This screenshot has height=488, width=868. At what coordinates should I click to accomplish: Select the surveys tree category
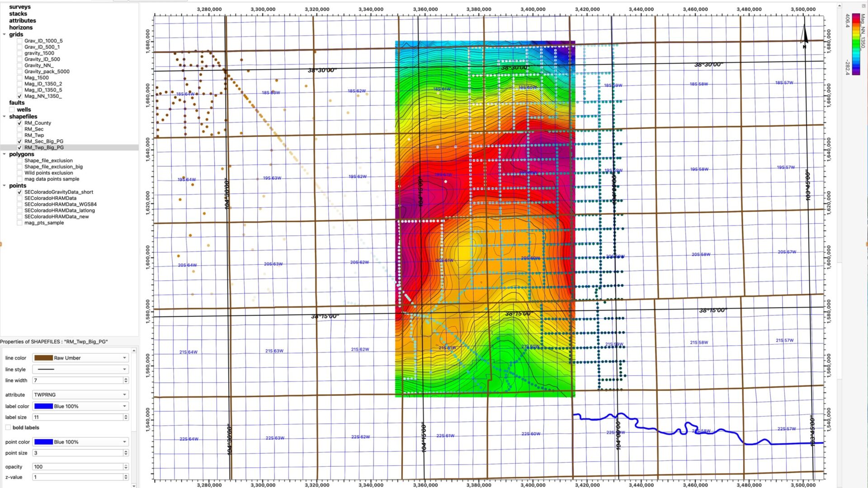point(20,7)
